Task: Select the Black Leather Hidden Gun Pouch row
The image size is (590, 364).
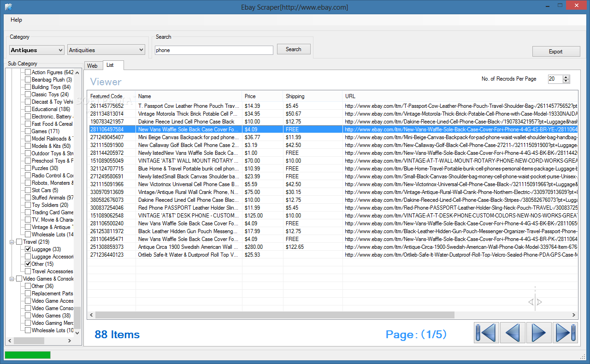Action: pyautogui.click(x=333, y=231)
